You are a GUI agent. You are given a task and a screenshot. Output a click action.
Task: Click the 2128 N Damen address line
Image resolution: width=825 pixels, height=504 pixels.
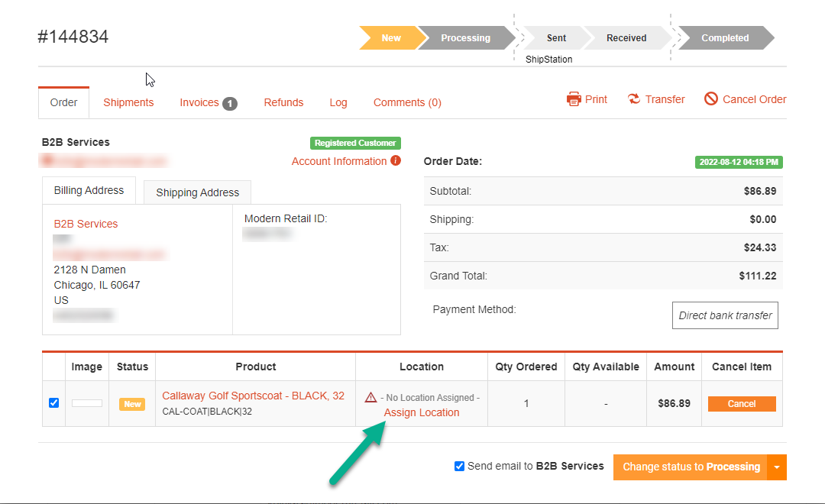tap(89, 270)
